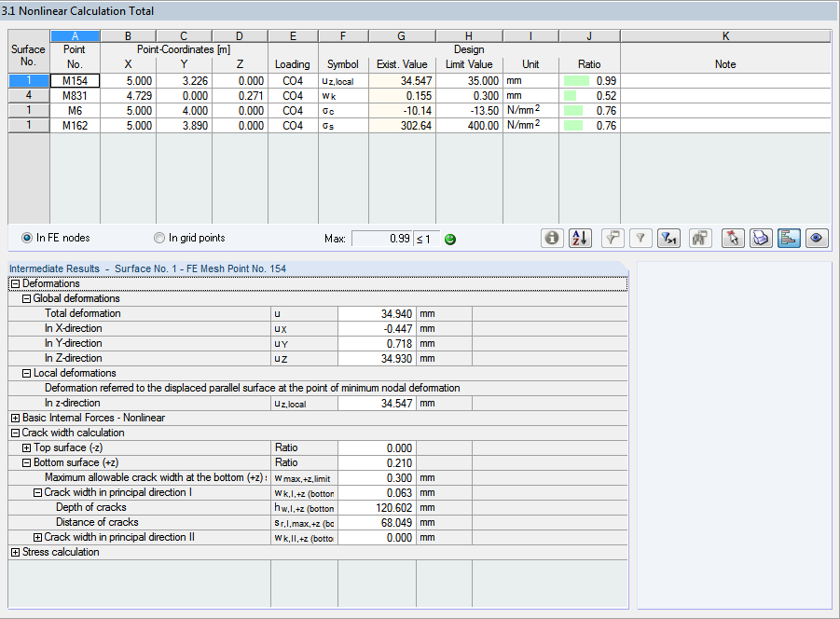
Task: Print the results using the printer icon
Action: (760, 238)
